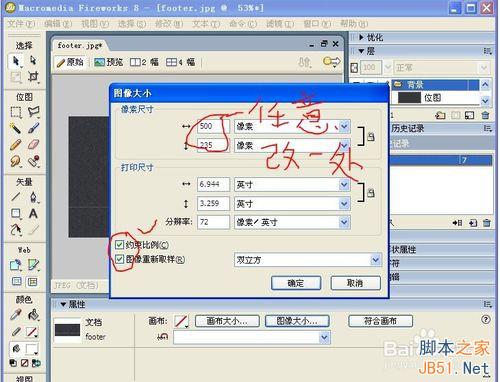
Task: Select the Marquee tool
Action: 16,112
